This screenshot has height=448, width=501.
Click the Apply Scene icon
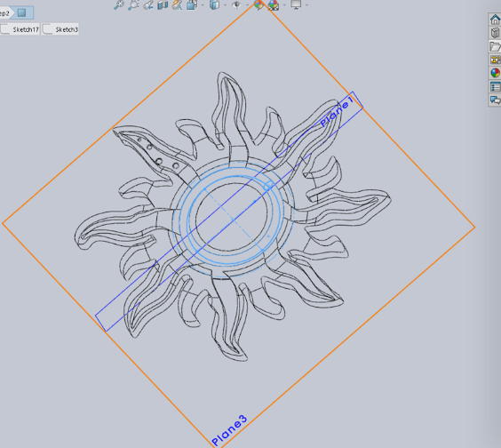[x=274, y=4]
